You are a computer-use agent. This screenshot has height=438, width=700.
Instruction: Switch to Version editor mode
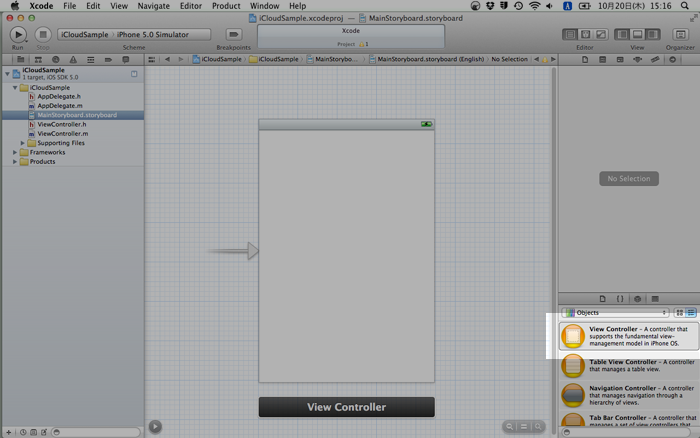[x=601, y=34]
